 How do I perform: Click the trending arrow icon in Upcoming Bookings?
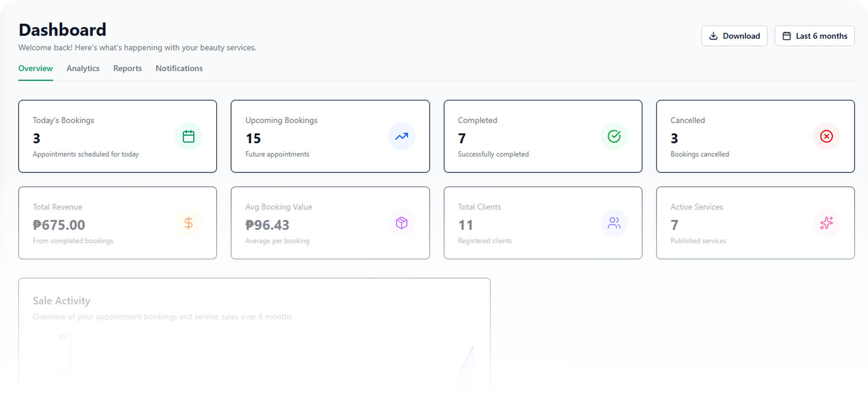click(x=401, y=136)
